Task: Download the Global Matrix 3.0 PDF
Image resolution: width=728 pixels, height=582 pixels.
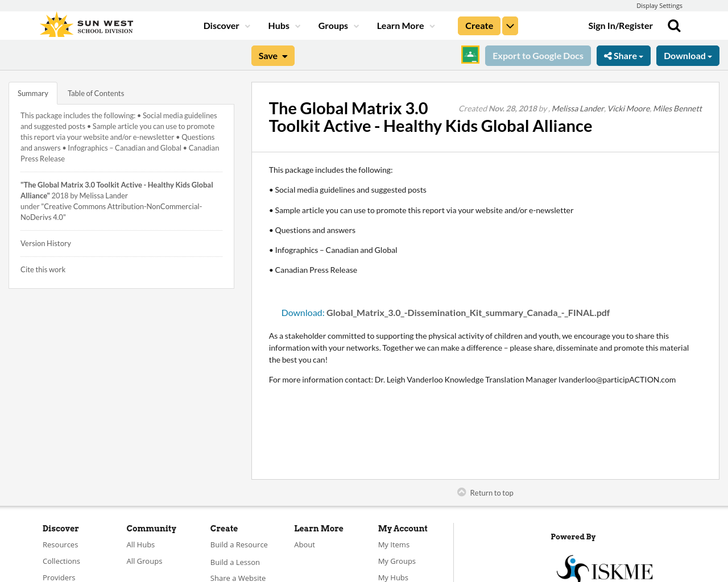Action: [x=302, y=311]
